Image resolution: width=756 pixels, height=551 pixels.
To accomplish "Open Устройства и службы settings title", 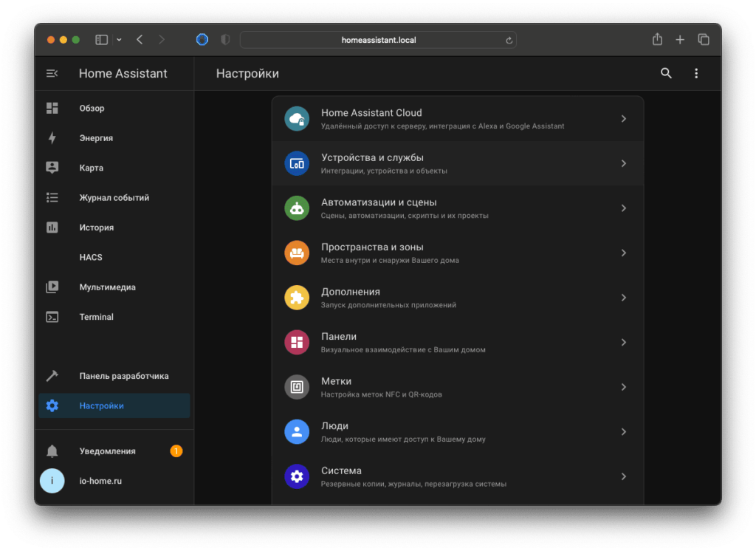I will (372, 158).
